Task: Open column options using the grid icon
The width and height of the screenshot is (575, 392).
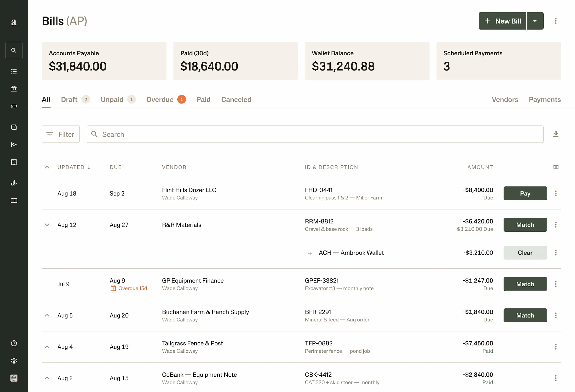Action: pyautogui.click(x=556, y=167)
